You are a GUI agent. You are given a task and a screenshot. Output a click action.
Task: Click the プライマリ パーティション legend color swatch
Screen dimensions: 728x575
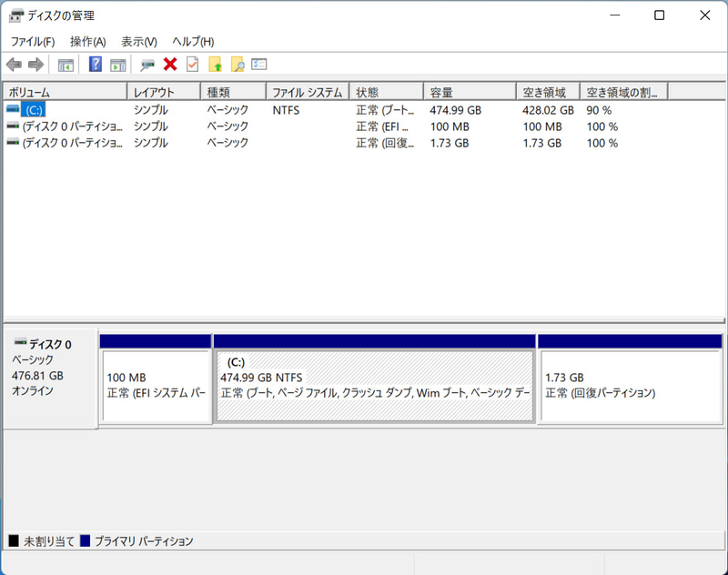[86, 540]
